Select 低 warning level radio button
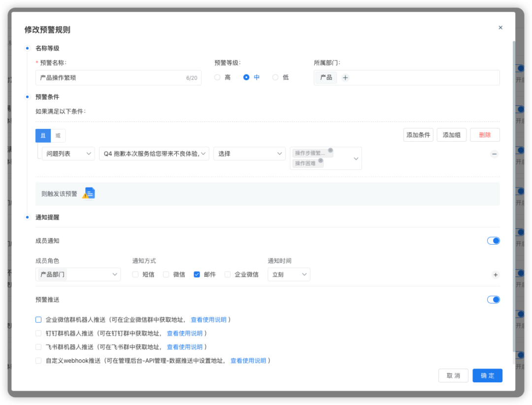 coord(275,78)
